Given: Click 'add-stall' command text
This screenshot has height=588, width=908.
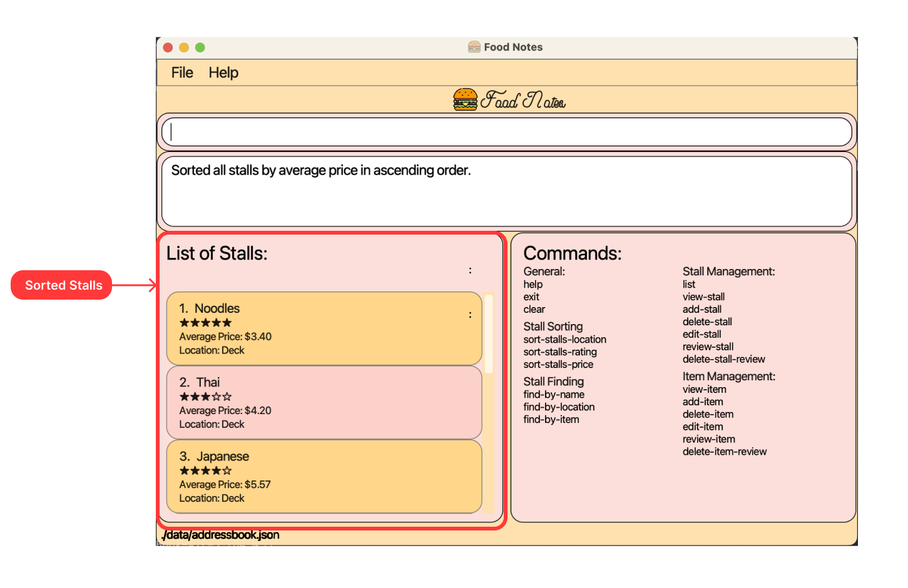Looking at the screenshot, I should coord(702,309).
